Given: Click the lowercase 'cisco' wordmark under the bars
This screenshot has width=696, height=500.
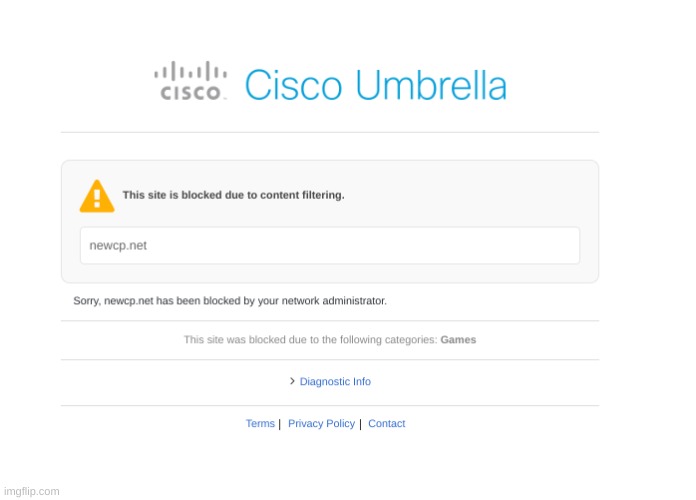Looking at the screenshot, I should (x=191, y=94).
